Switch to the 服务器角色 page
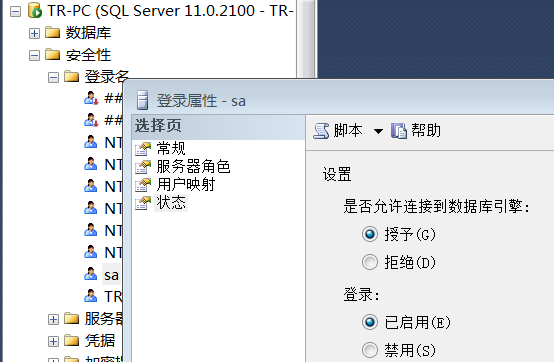The width and height of the screenshot is (554, 362). (193, 166)
